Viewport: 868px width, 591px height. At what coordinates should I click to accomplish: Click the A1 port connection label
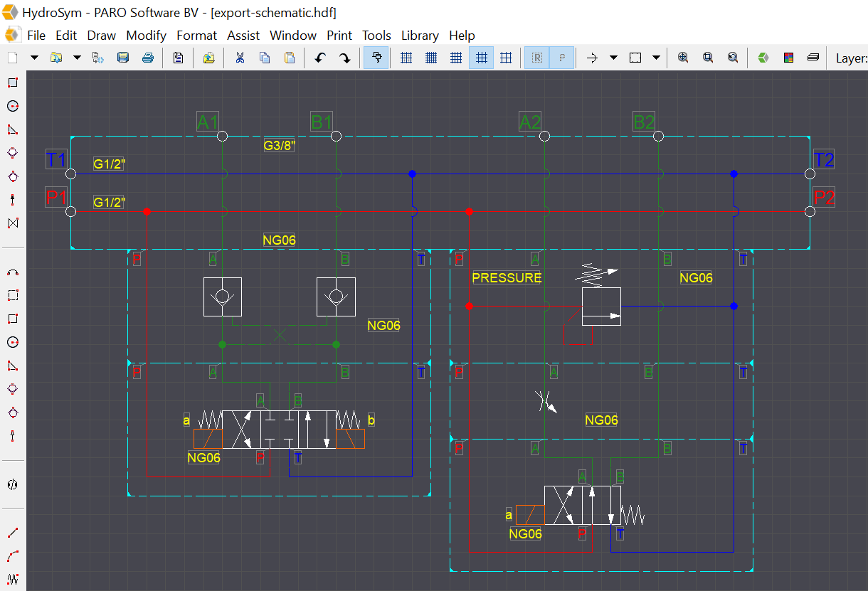tap(208, 122)
